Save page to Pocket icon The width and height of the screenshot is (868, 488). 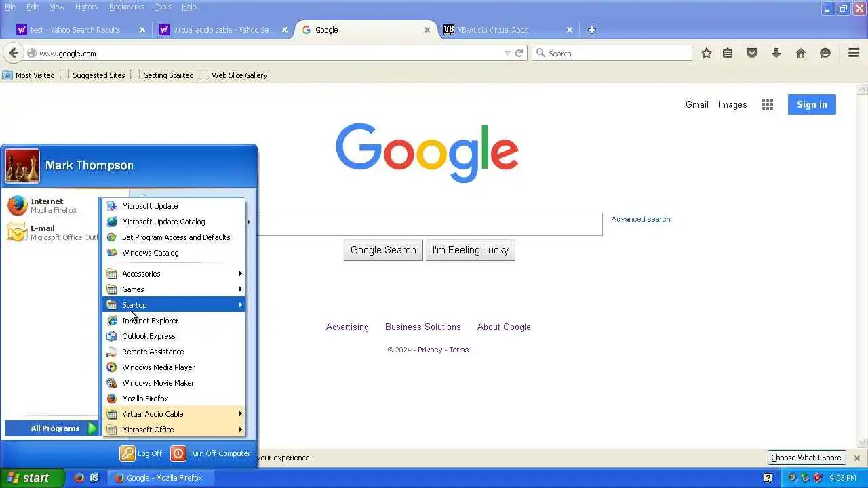(x=752, y=53)
